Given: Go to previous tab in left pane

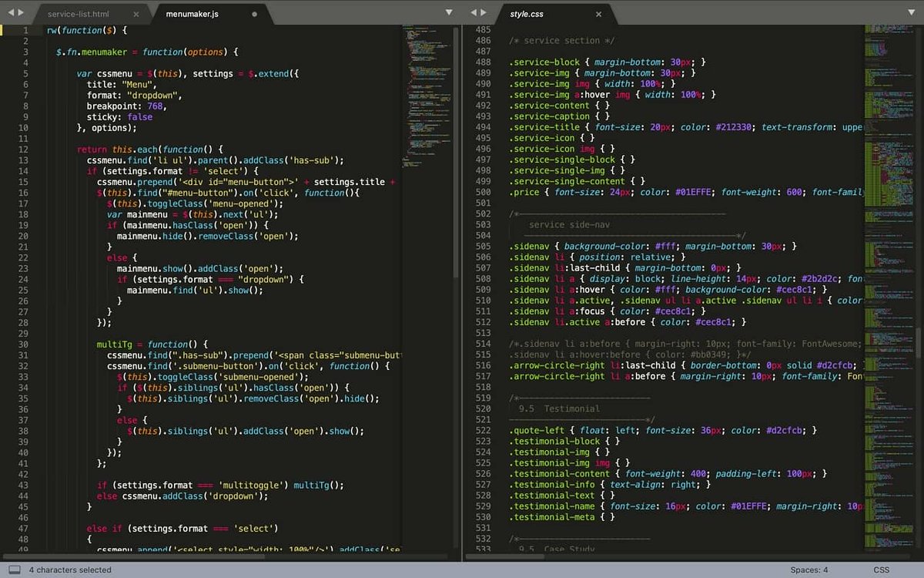Looking at the screenshot, I should point(10,12).
